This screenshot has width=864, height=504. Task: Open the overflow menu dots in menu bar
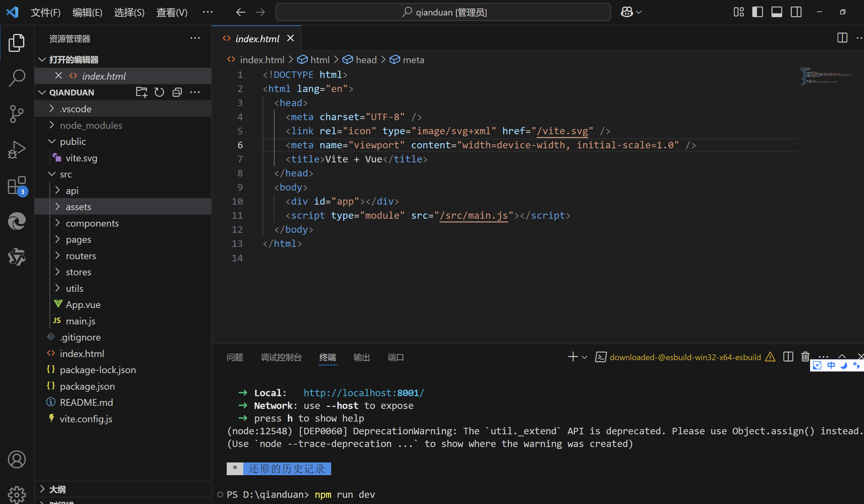tap(207, 12)
